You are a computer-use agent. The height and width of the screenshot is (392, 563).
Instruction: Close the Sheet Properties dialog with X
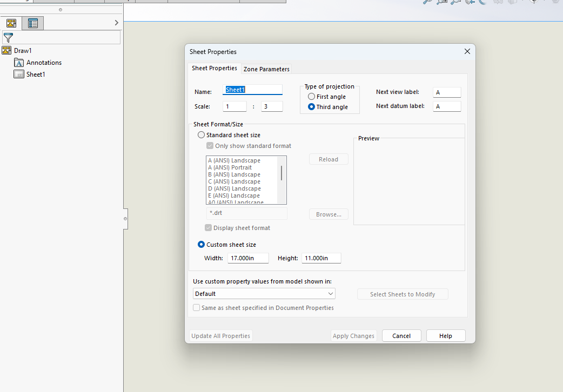coord(467,51)
